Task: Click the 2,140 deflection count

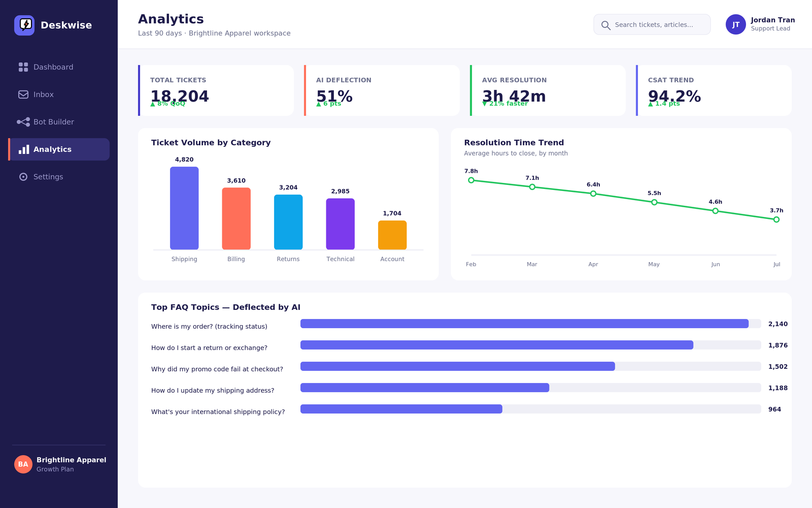Action: click(x=778, y=324)
